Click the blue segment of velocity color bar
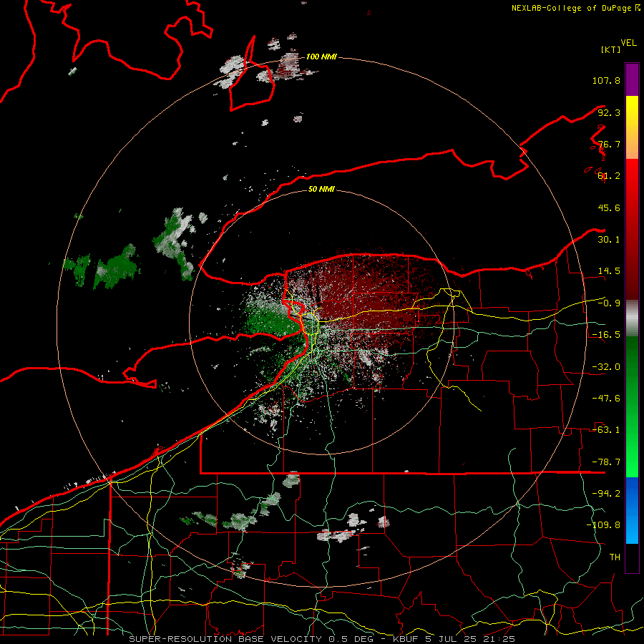Screen dimensions: 644x644 click(632, 510)
